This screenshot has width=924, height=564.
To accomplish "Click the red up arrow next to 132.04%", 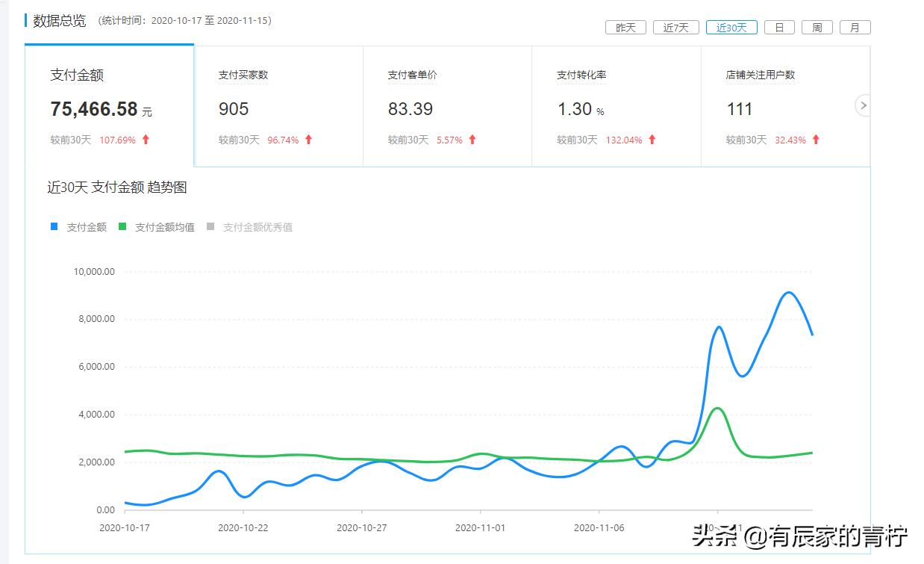I will [x=651, y=140].
